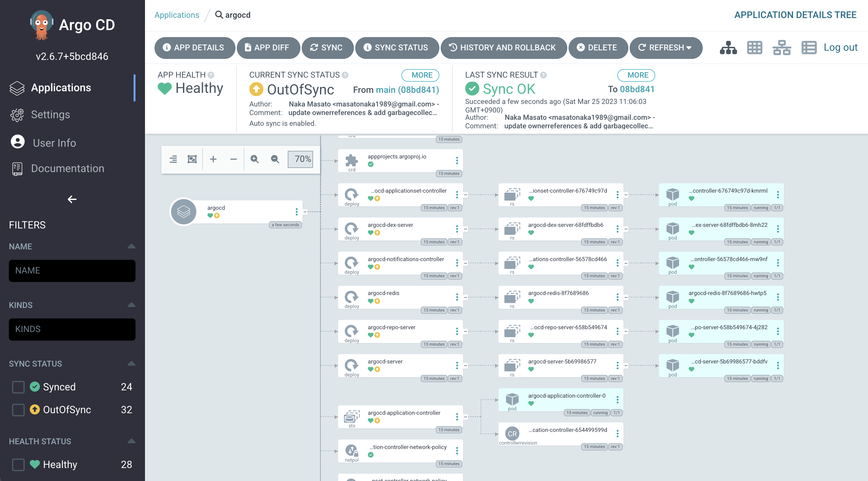
Task: Collapse children of argocd root node
Action: 305,212
